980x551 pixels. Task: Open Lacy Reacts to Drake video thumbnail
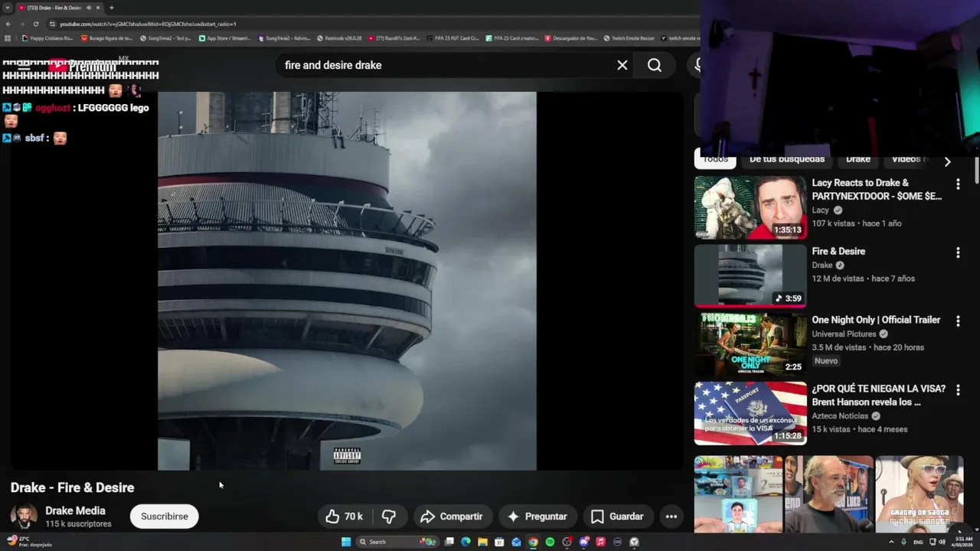click(x=750, y=207)
